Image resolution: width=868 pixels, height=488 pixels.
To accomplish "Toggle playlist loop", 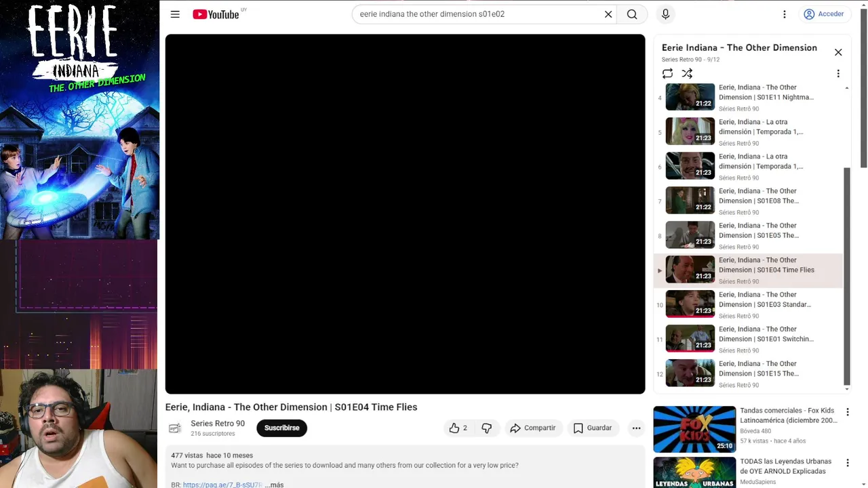I will tap(668, 73).
